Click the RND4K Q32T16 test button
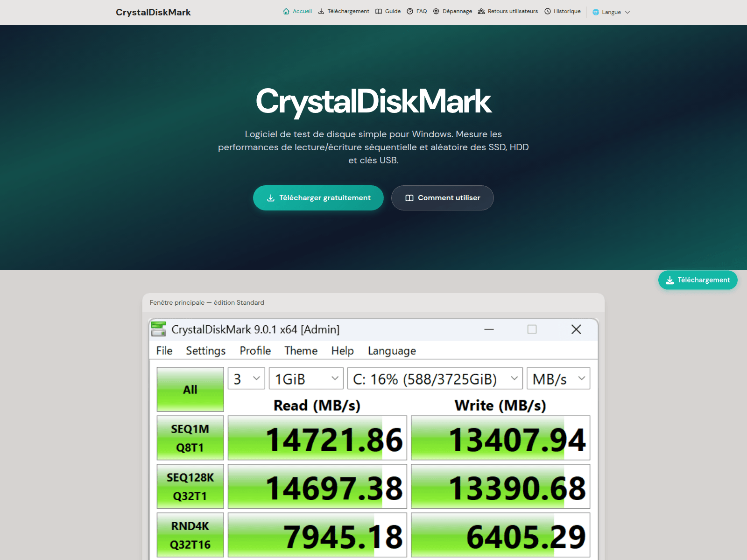The image size is (747, 560). tap(190, 535)
